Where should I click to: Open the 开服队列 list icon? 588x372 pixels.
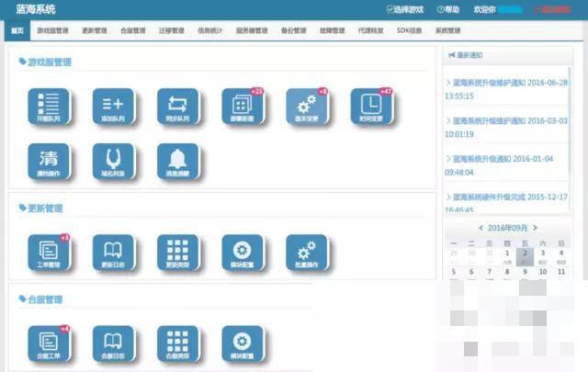(49, 107)
